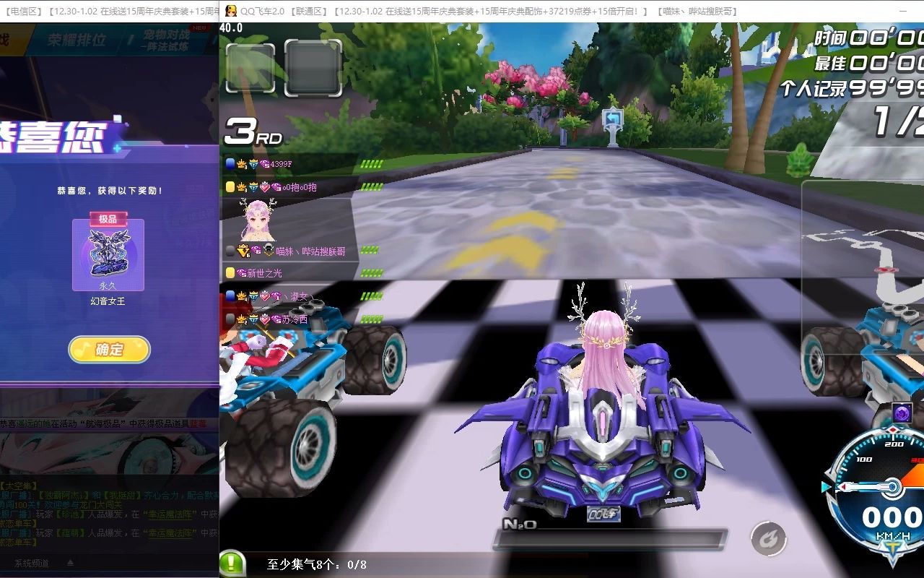Switch to the 荣耀排位 tab
The width and height of the screenshot is (924, 578).
(77, 40)
